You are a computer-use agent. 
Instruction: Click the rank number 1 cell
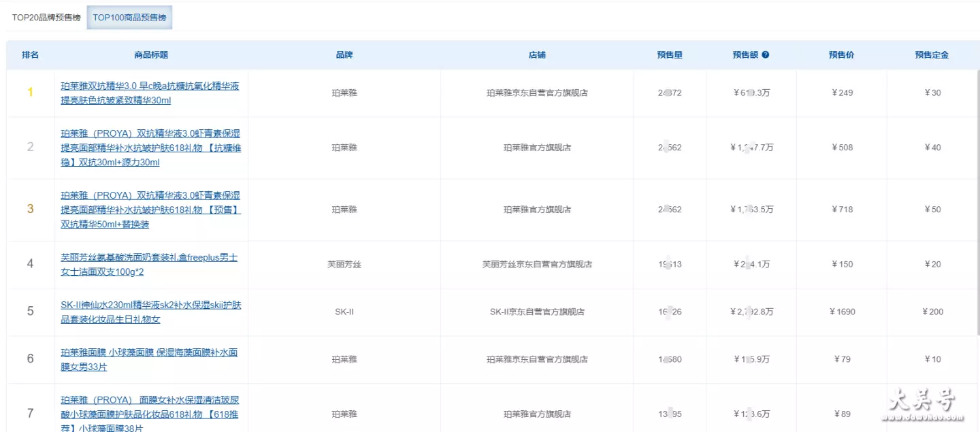(x=30, y=93)
